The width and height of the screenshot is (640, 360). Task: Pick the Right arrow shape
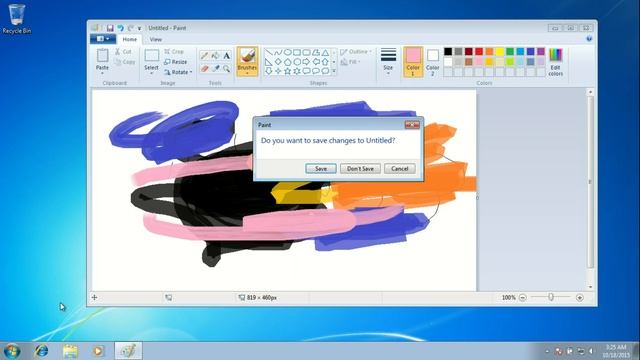[x=307, y=62]
